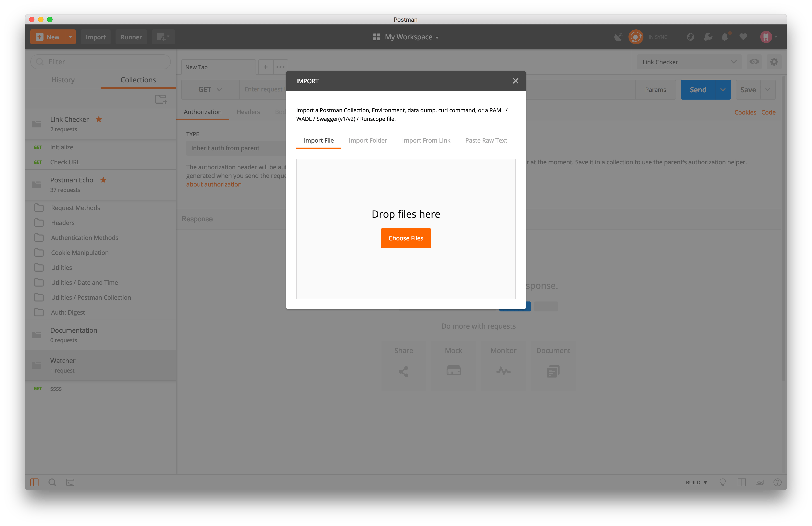Click the Filter search field

click(101, 62)
